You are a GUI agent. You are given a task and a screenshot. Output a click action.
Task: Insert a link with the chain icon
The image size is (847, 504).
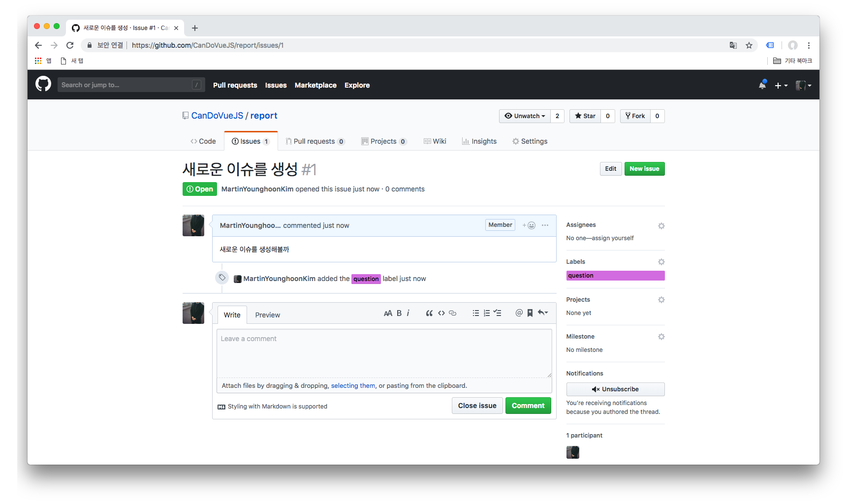[x=453, y=313]
